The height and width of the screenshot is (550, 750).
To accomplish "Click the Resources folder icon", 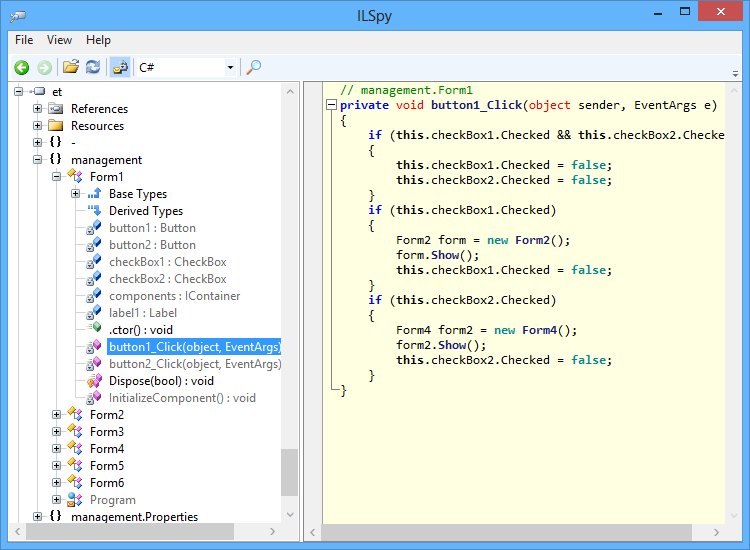I will click(55, 126).
